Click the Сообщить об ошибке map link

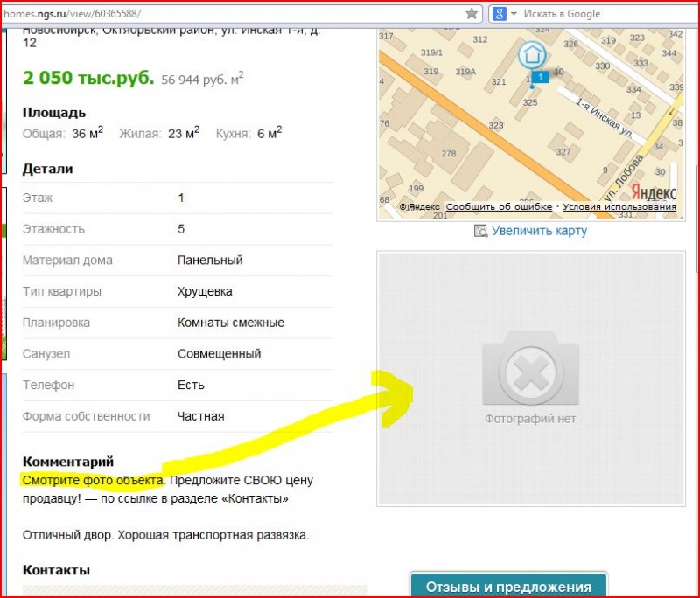[x=499, y=207]
